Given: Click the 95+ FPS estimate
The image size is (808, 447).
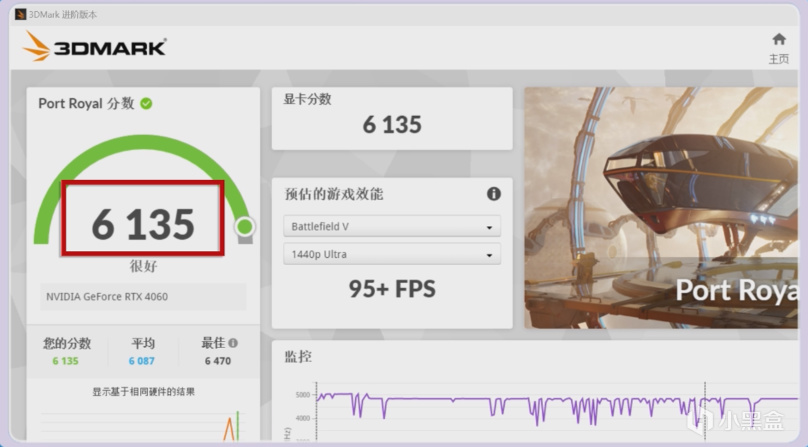Looking at the screenshot, I should pos(392,289).
